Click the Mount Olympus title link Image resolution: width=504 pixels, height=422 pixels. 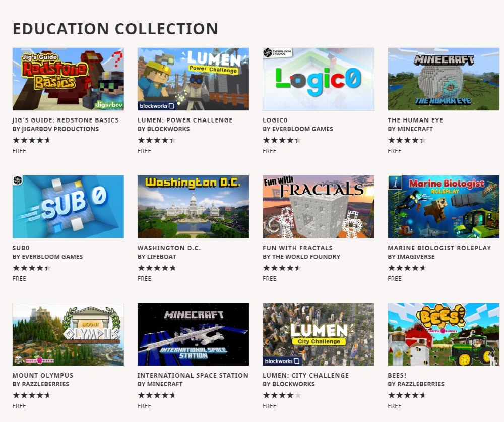tap(43, 375)
